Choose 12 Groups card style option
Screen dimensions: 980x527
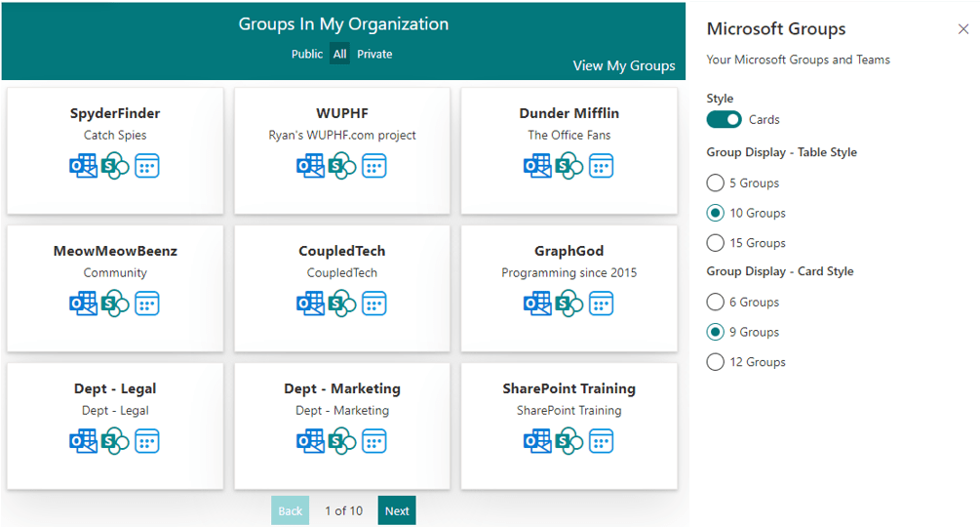(716, 362)
